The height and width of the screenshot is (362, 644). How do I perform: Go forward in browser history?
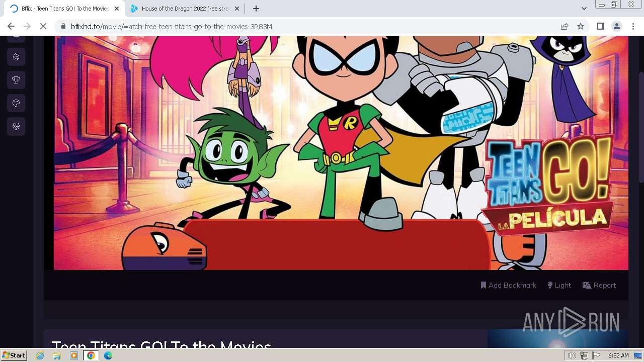pyautogui.click(x=27, y=26)
